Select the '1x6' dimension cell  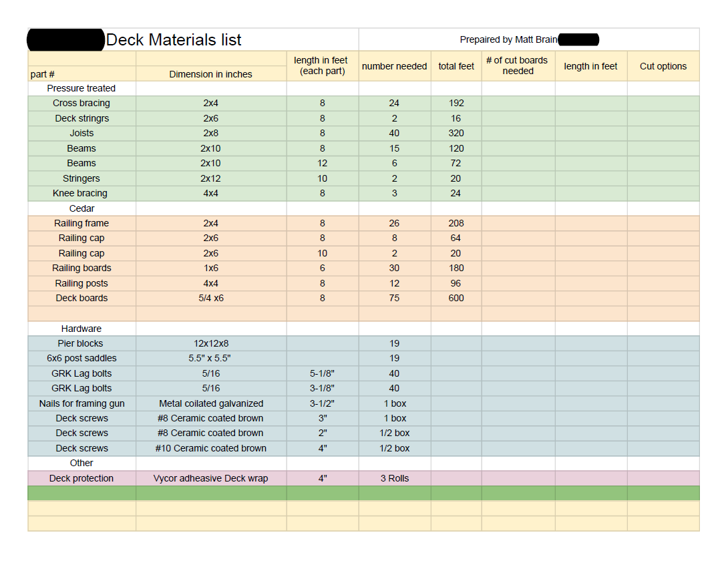coord(211,268)
